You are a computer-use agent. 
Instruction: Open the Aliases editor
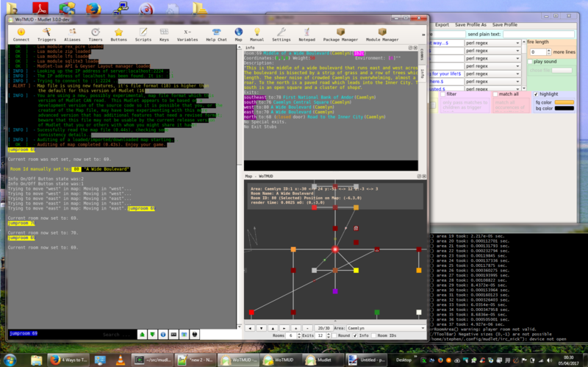click(x=72, y=35)
